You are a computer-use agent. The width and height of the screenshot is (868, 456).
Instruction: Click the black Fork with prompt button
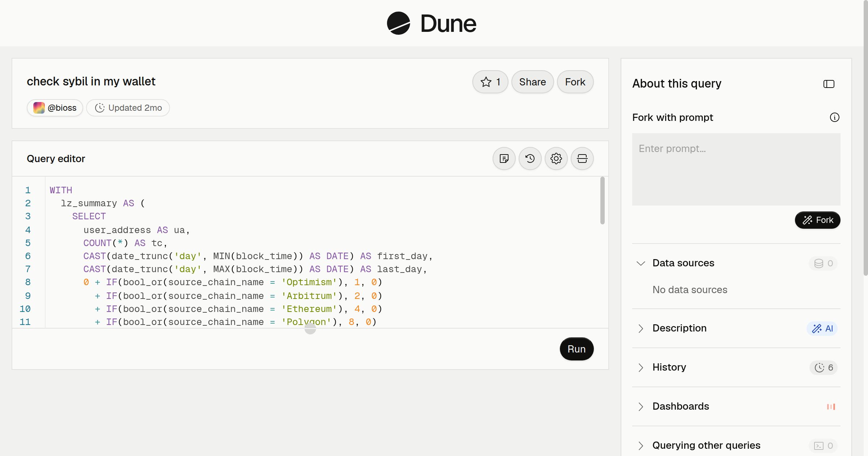818,220
